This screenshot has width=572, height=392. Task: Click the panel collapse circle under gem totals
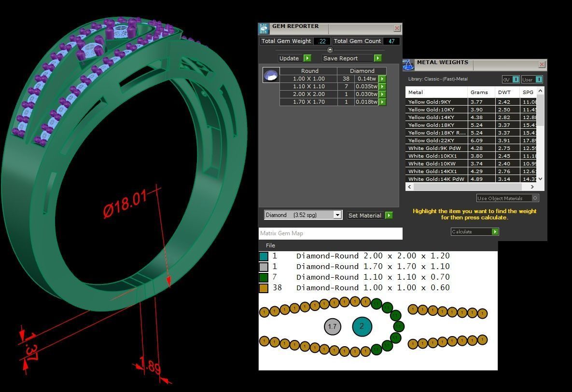[x=330, y=50]
